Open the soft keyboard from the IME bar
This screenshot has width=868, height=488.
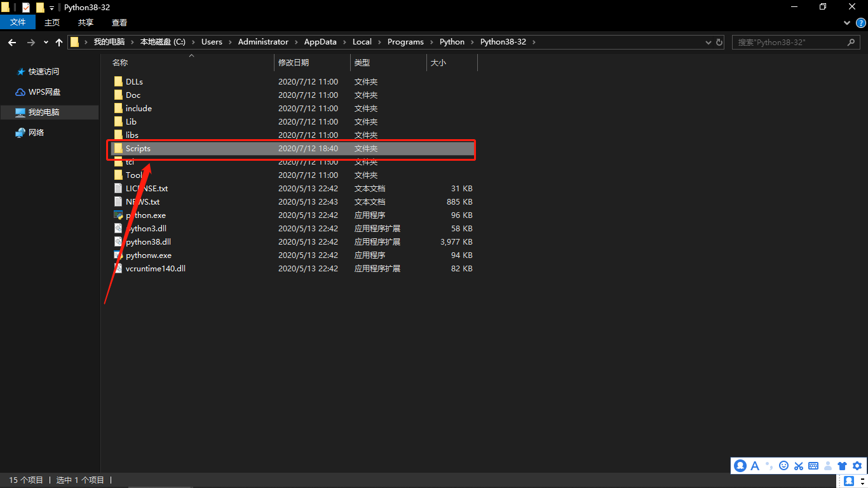coord(813,466)
